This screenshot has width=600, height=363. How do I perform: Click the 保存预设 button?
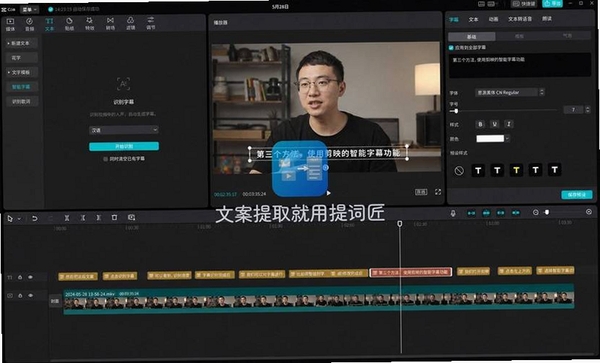[x=577, y=194]
